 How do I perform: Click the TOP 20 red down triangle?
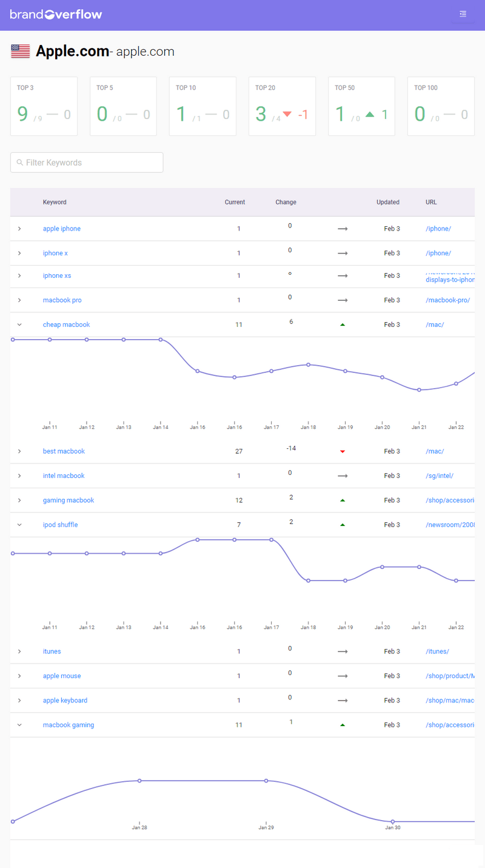[287, 114]
